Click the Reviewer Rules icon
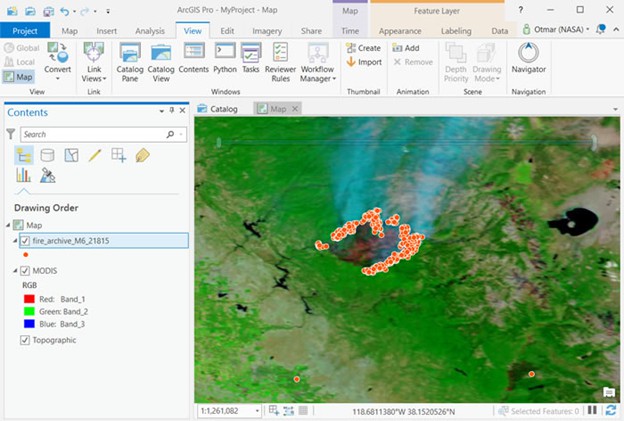This screenshot has height=421, width=624. (281, 63)
